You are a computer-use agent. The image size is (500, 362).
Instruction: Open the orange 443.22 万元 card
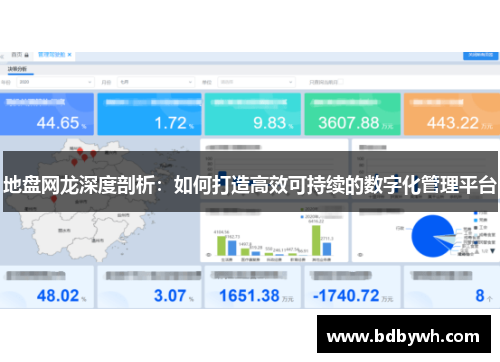(452, 114)
